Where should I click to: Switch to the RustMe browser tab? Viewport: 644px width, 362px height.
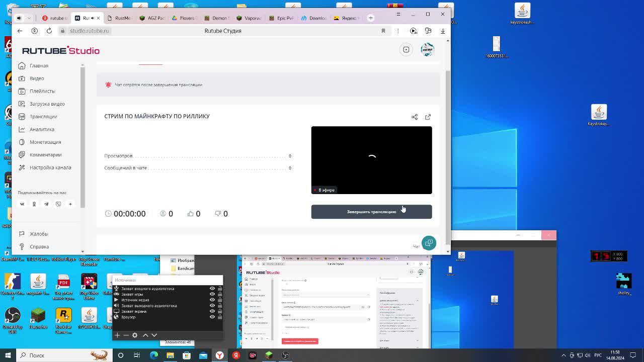(119, 18)
